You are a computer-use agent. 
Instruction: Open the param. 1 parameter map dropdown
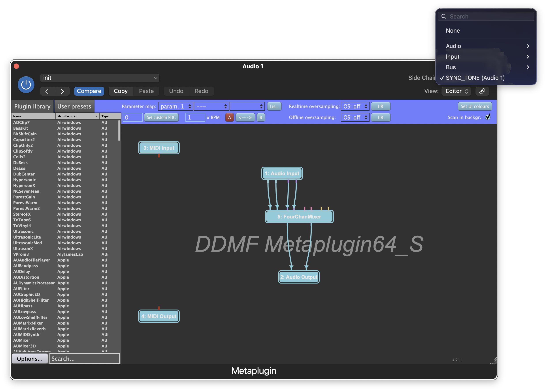point(175,106)
